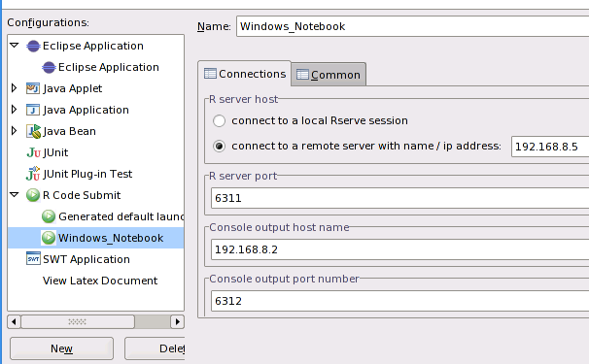Screen dimensions: 589x364
Task: Select the Java Applet label
Action: (73, 88)
